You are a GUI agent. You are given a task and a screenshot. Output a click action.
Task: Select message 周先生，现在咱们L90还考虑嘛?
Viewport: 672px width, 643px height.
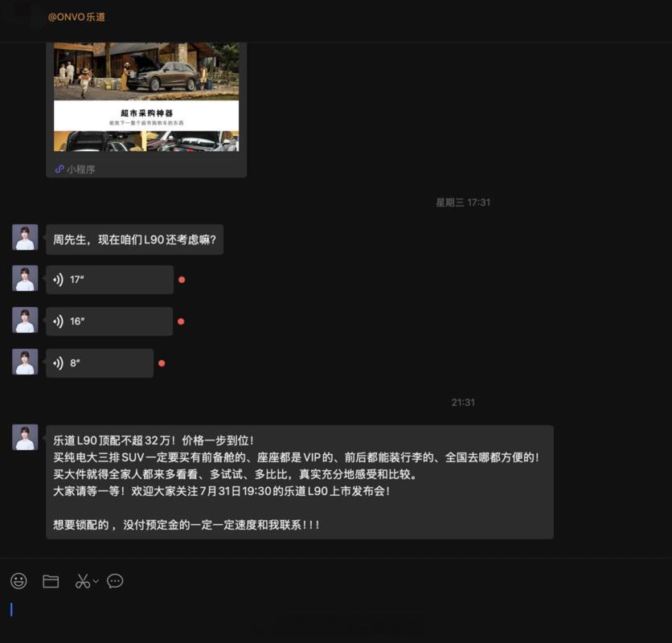[x=134, y=240]
